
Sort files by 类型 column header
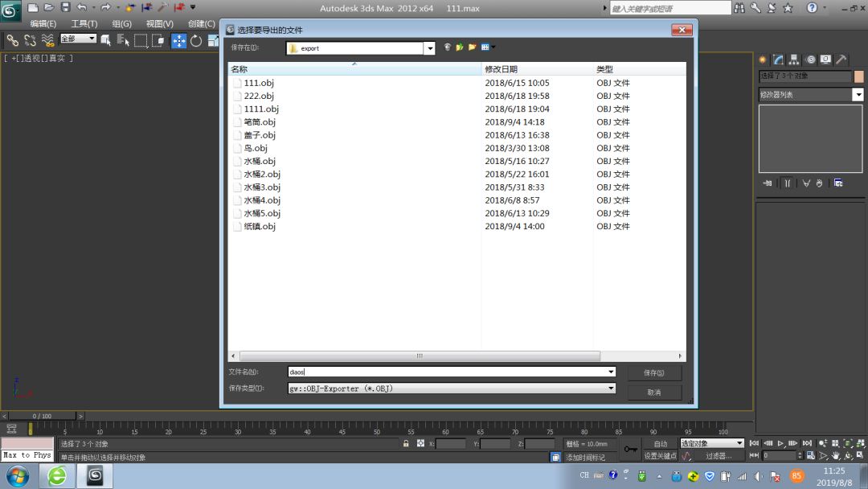pyautogui.click(x=640, y=69)
